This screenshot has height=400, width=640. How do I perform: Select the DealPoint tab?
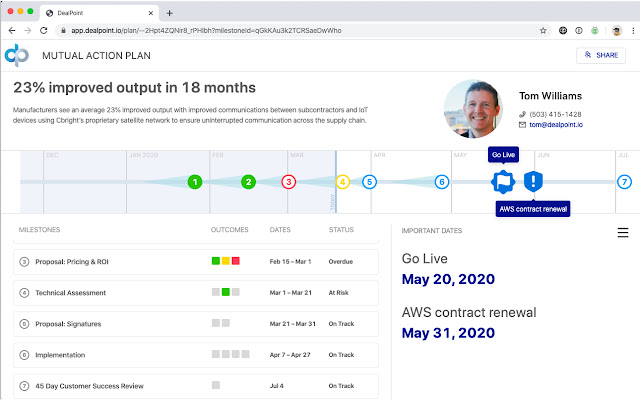[x=99, y=13]
